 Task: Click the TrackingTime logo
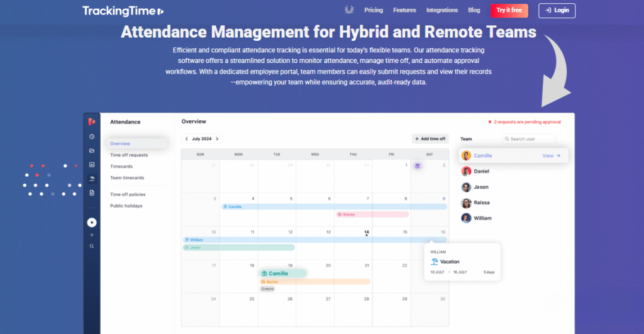pyautogui.click(x=123, y=11)
